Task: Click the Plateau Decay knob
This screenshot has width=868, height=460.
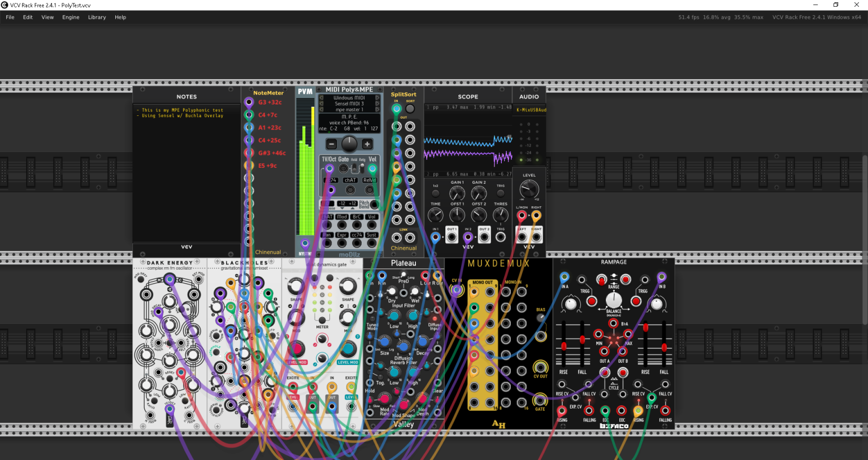Action: click(422, 341)
